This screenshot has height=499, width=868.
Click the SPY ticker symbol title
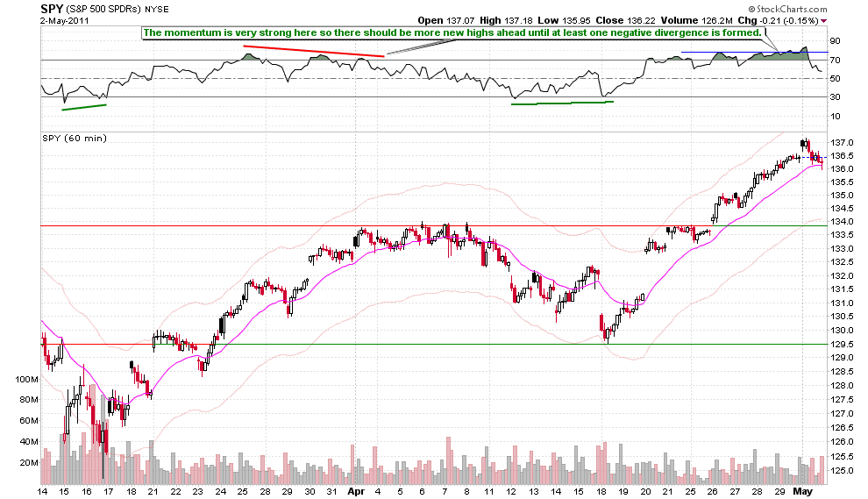(x=52, y=10)
